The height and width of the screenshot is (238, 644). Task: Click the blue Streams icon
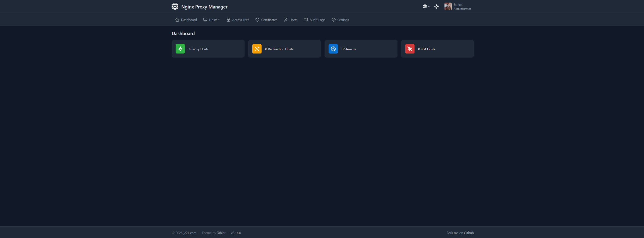coord(333,49)
